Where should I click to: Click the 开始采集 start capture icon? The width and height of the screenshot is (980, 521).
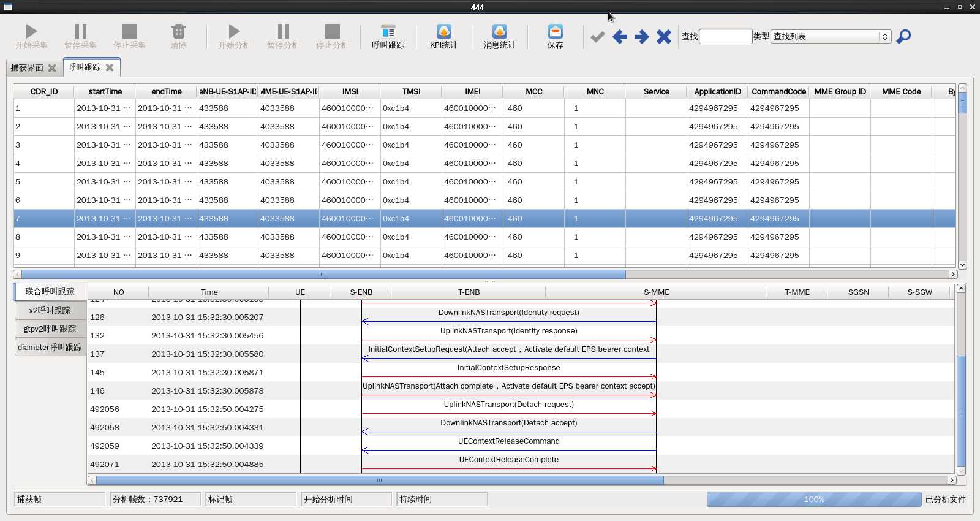click(31, 31)
